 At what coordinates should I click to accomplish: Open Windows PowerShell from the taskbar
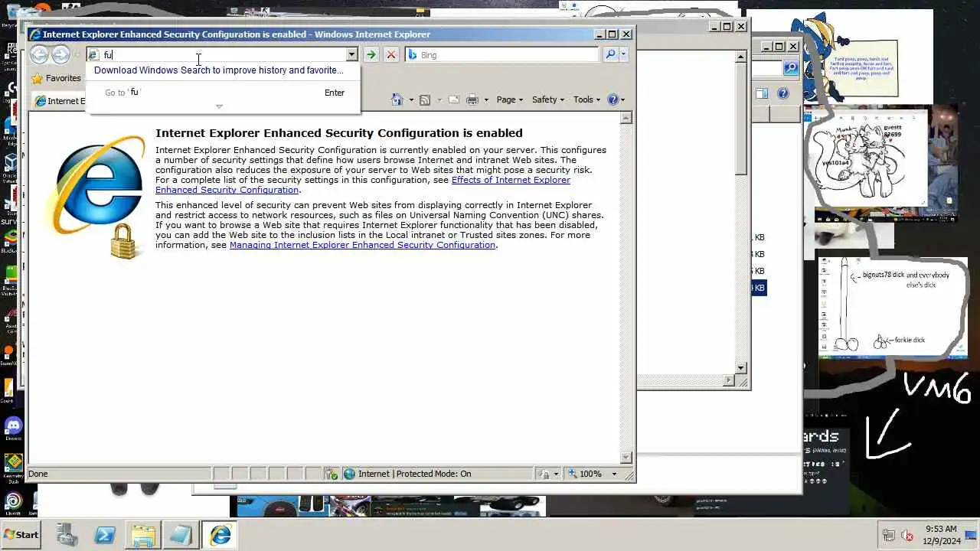[x=105, y=535]
